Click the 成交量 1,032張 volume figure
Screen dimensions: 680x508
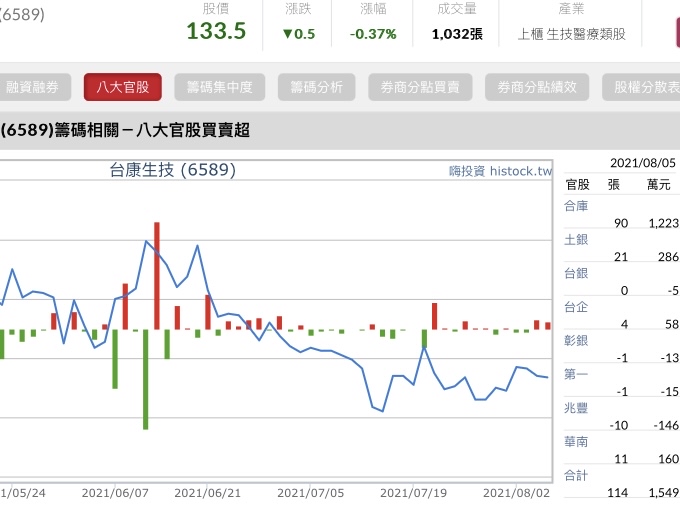click(x=457, y=34)
